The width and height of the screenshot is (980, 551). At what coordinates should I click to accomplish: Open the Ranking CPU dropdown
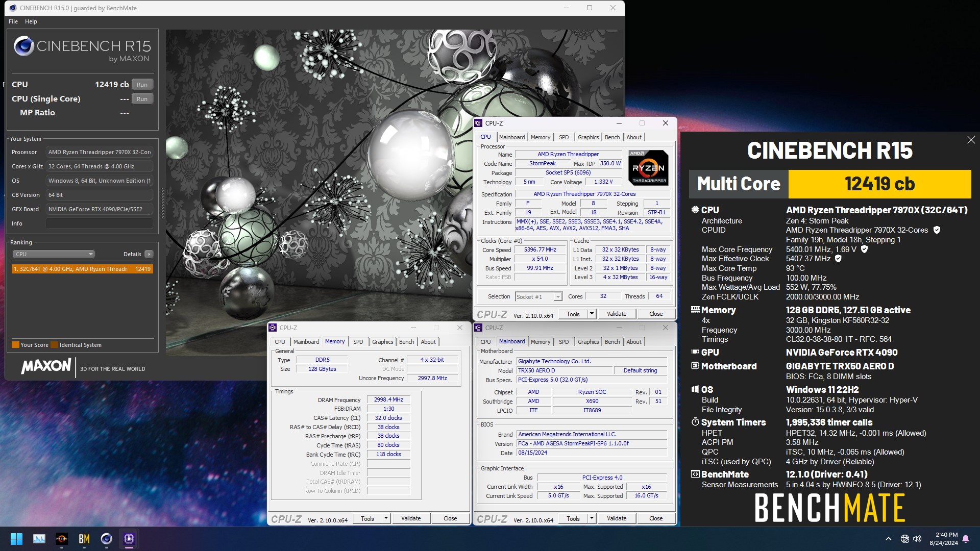pos(54,254)
